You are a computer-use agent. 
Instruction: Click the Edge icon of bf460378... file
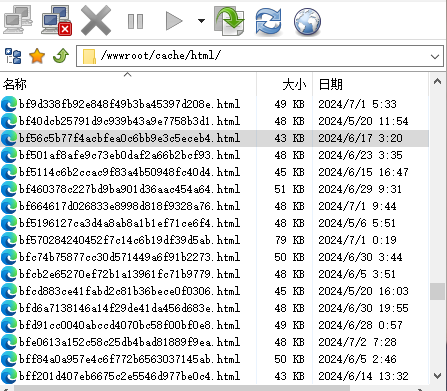[x=9, y=189]
